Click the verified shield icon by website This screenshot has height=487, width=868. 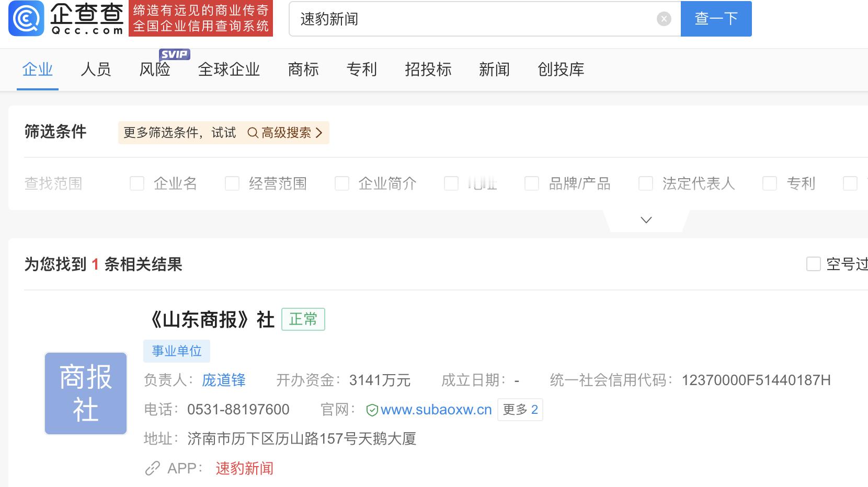(372, 410)
